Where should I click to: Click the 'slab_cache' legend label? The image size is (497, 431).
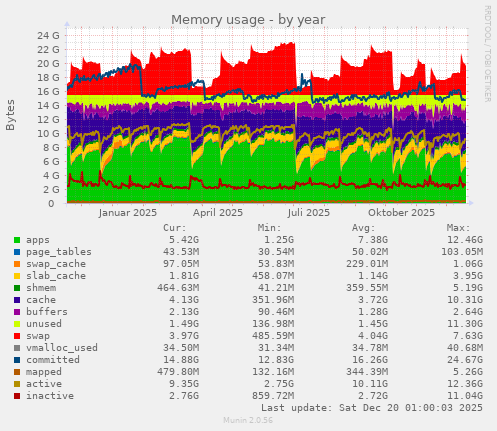[56, 276]
